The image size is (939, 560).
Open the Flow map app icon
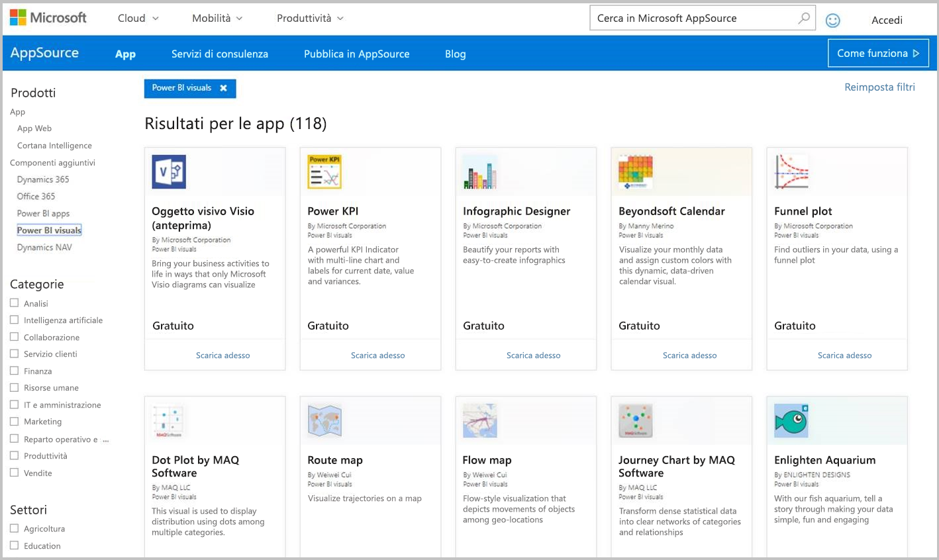pyautogui.click(x=480, y=421)
